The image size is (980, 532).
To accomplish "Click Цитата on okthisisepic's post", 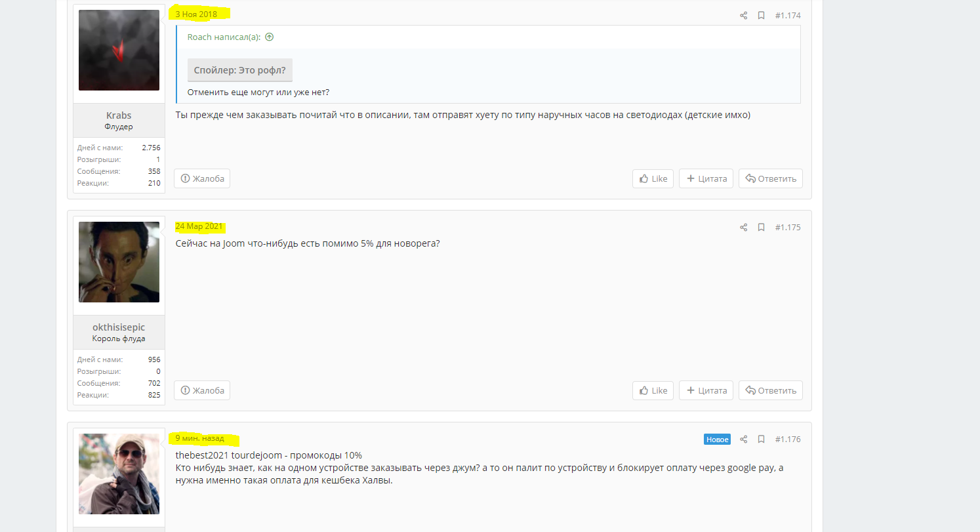I will pos(706,390).
